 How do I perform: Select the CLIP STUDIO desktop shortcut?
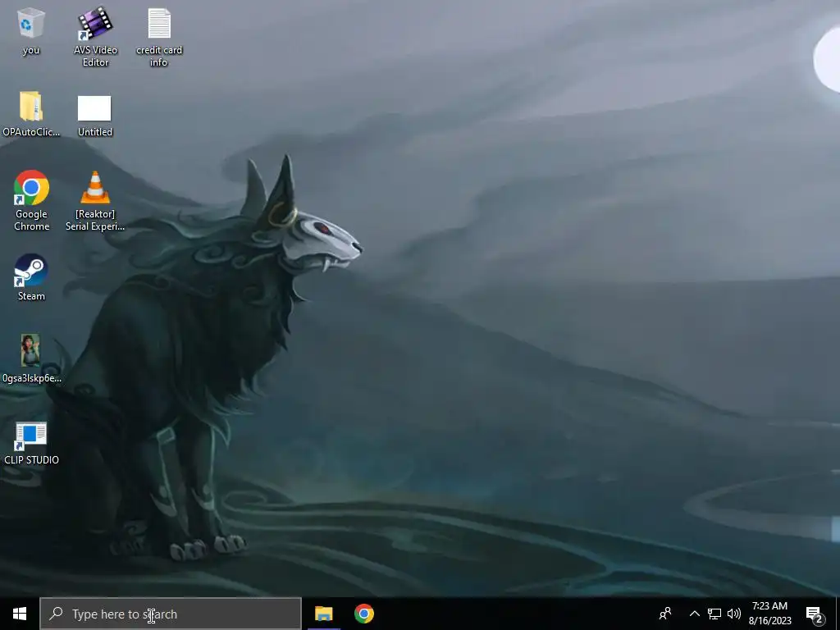click(31, 443)
